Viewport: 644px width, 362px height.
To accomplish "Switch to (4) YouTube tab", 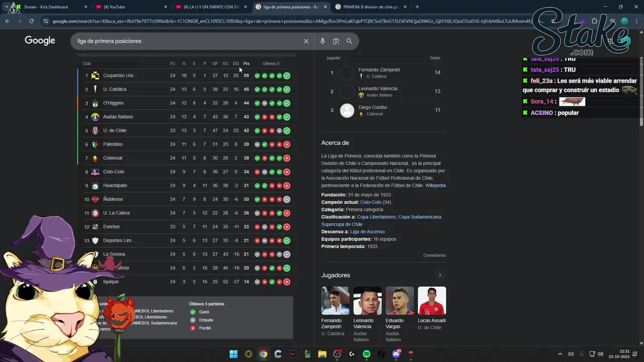I will (x=132, y=7).
